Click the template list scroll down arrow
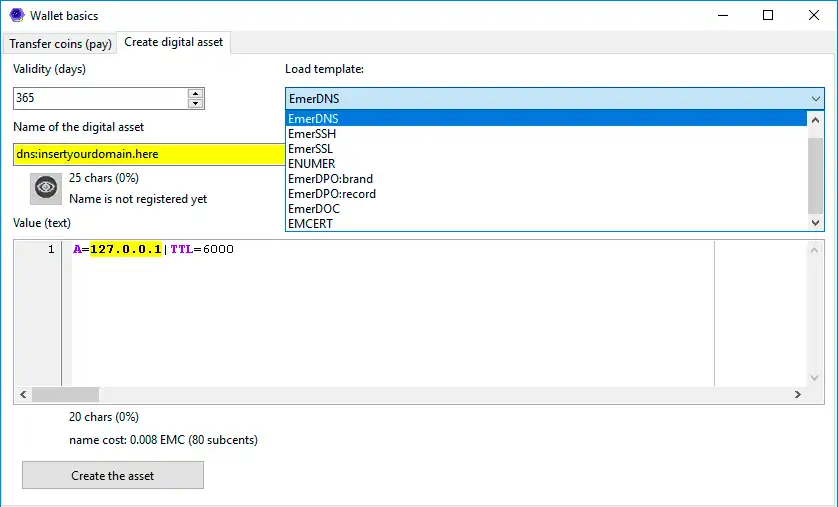 816,223
